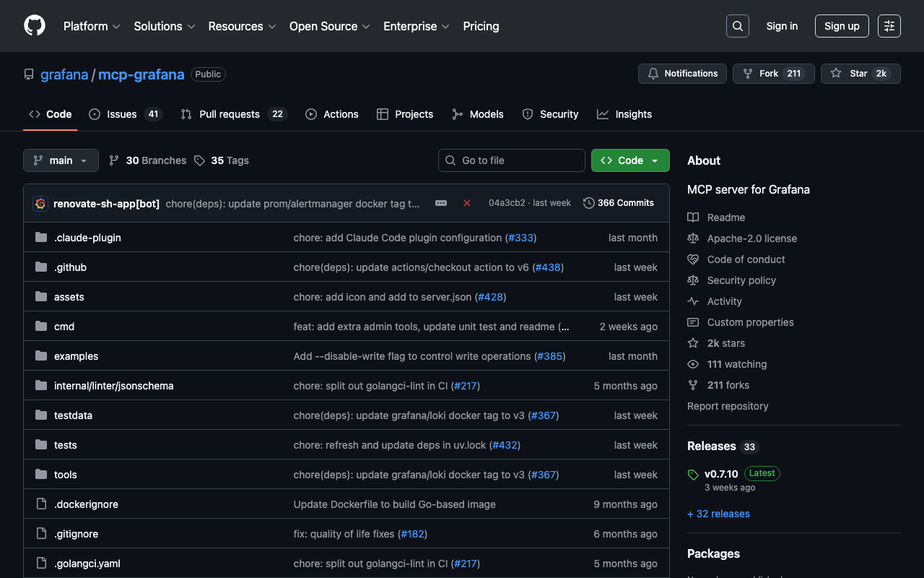Viewport: 924px width, 578px height.
Task: Click the renovate-sh-app bot avatar
Action: pyautogui.click(x=40, y=204)
